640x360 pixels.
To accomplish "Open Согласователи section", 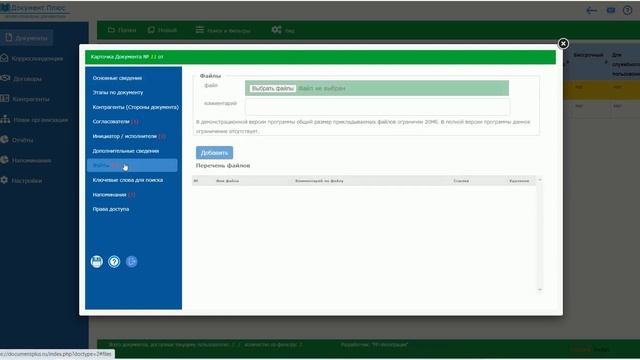I will click(116, 122).
